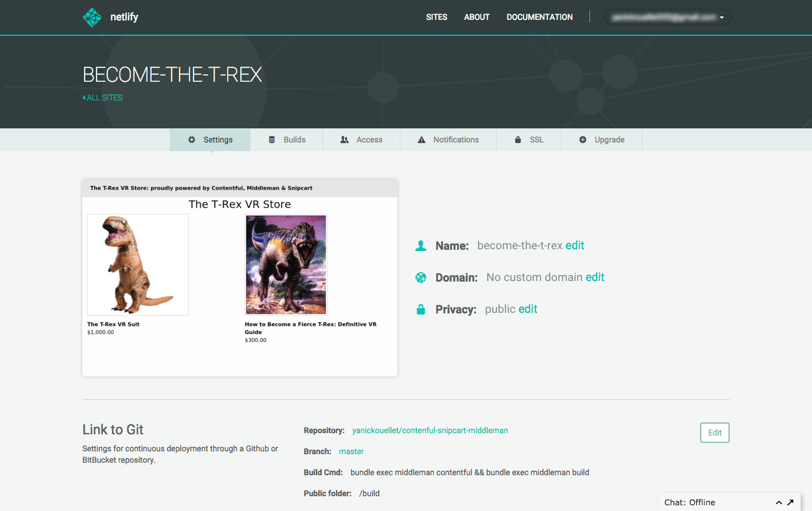Click the users icon on Access tab
Image resolution: width=812 pixels, height=511 pixels.
[345, 140]
